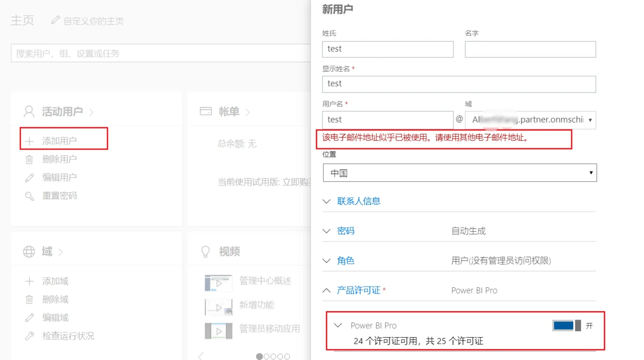Click 自定义你的主页 link
644x360 pixels.
pyautogui.click(x=93, y=21)
